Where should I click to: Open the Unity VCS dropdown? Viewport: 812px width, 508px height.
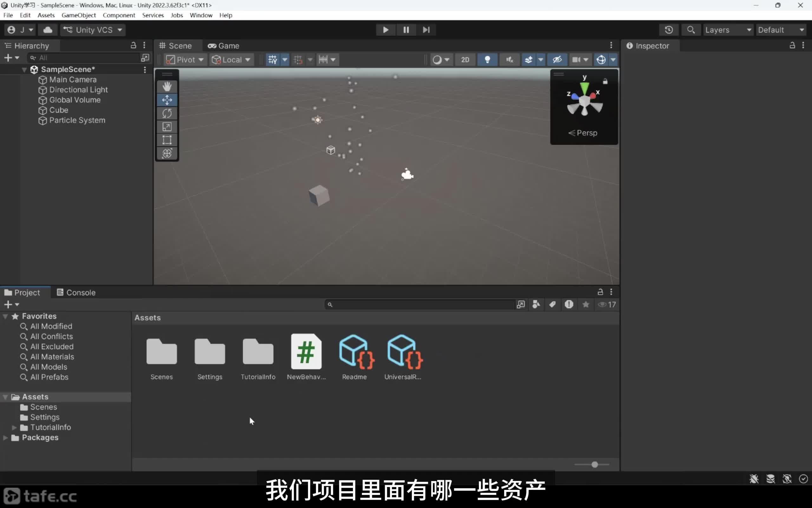(x=93, y=30)
